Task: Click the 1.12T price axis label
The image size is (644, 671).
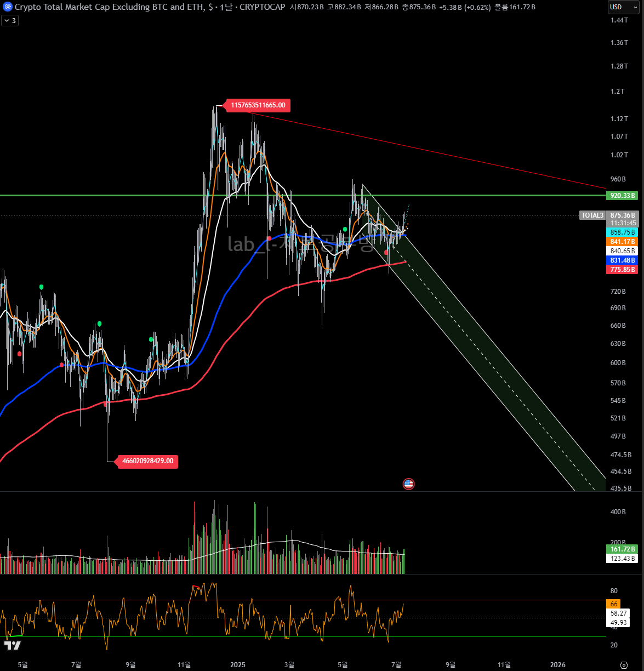Action: tap(619, 119)
